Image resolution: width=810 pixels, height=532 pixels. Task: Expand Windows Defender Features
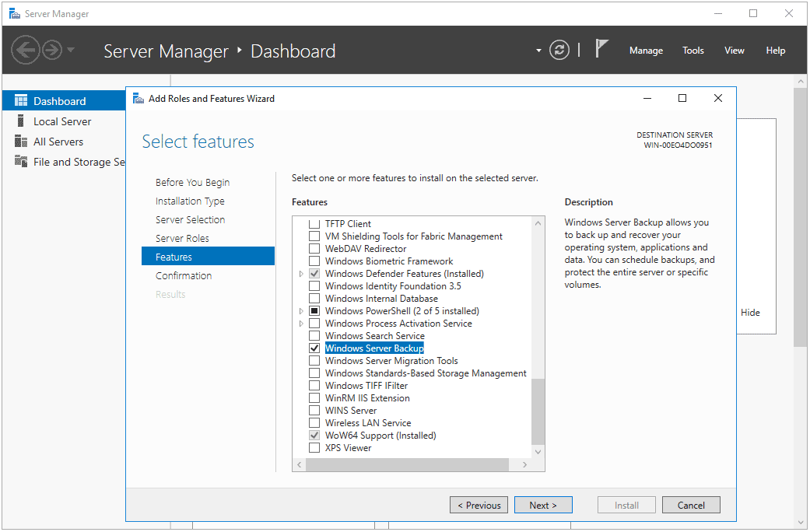click(x=300, y=273)
